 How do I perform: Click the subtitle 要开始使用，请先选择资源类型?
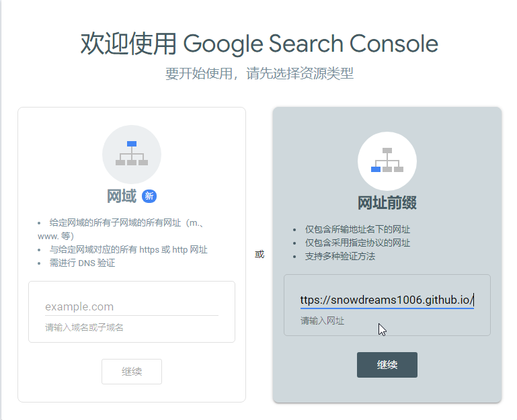click(x=259, y=73)
